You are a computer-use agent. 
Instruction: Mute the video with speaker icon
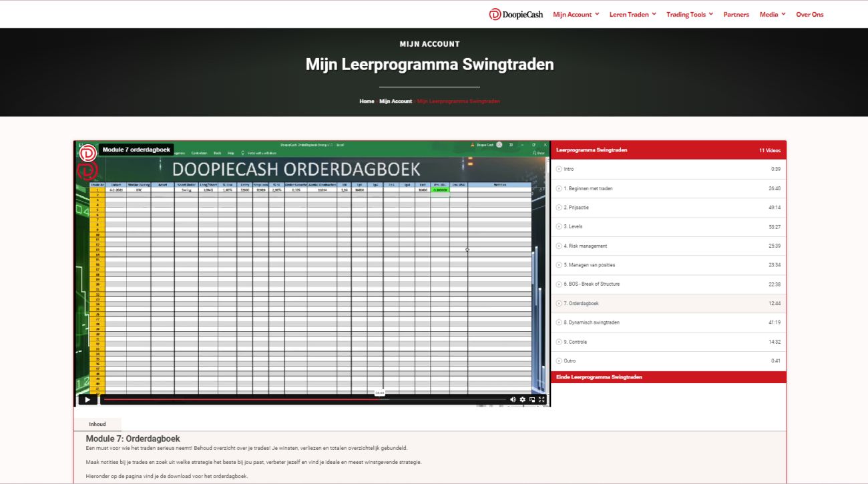pyautogui.click(x=513, y=399)
